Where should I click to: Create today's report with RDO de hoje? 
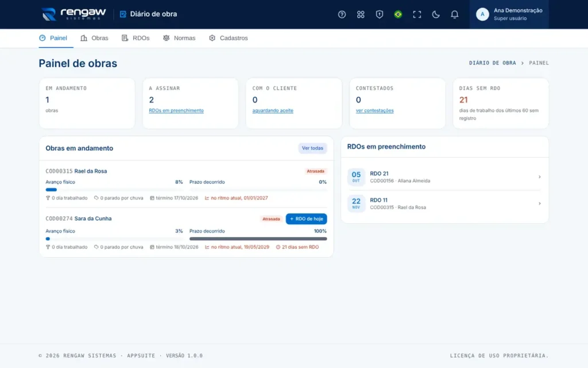coord(306,219)
